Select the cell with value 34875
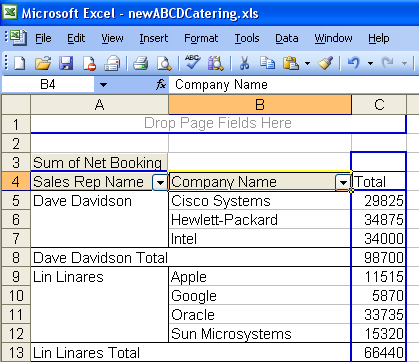 click(x=379, y=219)
